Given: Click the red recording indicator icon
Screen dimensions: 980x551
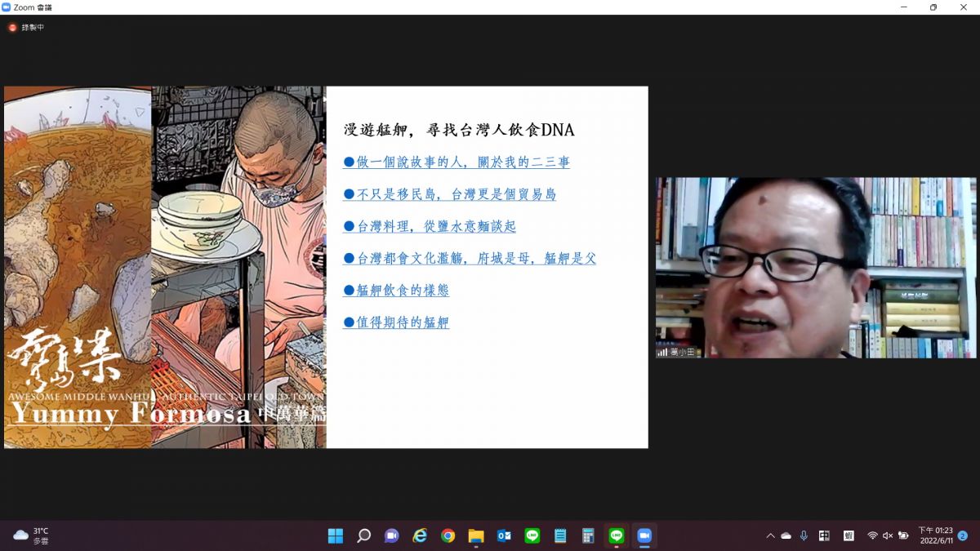Looking at the screenshot, I should click(12, 28).
